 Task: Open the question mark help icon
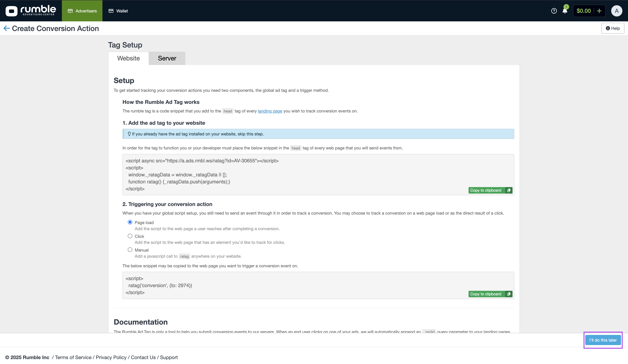coord(554,11)
